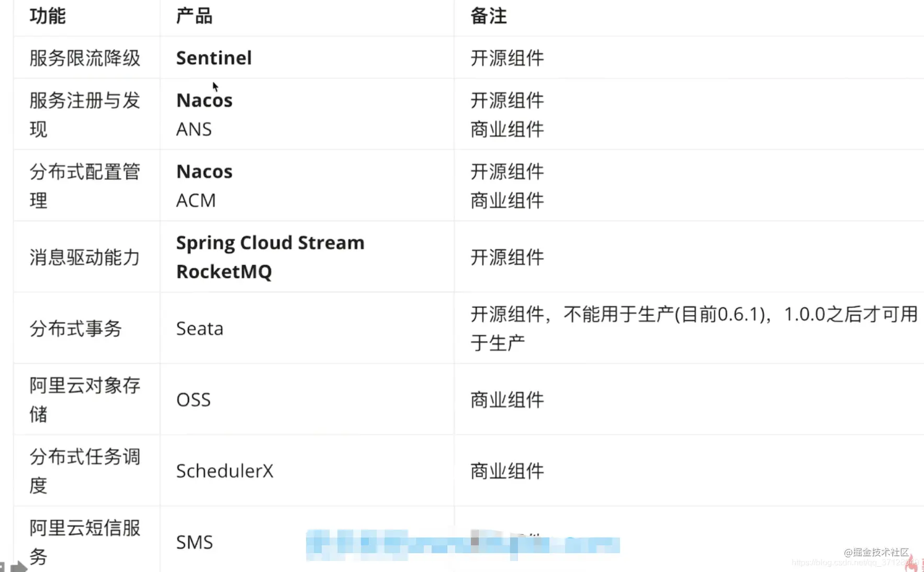The image size is (924, 572).
Task: Click the Spring Cloud Stream text
Action: 270,243
